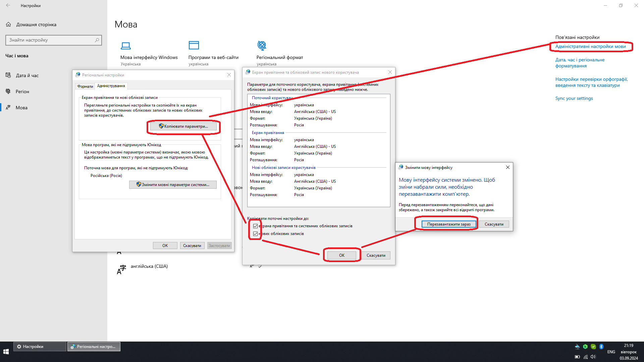Click the back arrow in Settings

point(8,5)
